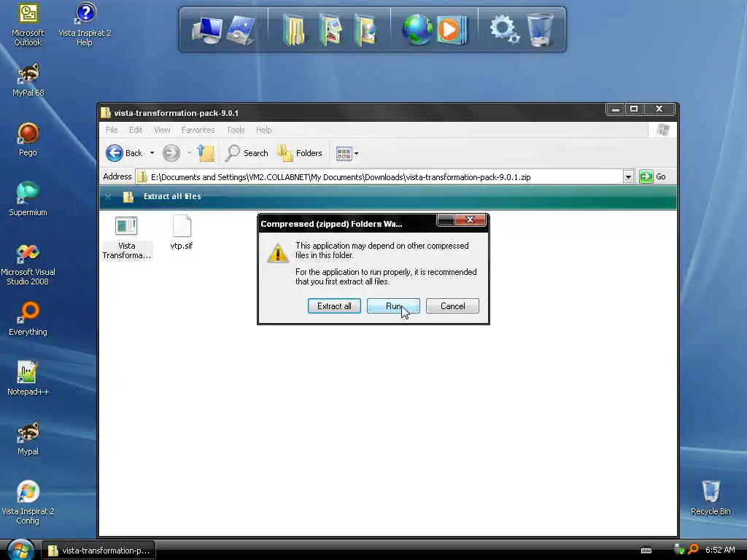Expand the Address bar dropdown

tap(628, 176)
